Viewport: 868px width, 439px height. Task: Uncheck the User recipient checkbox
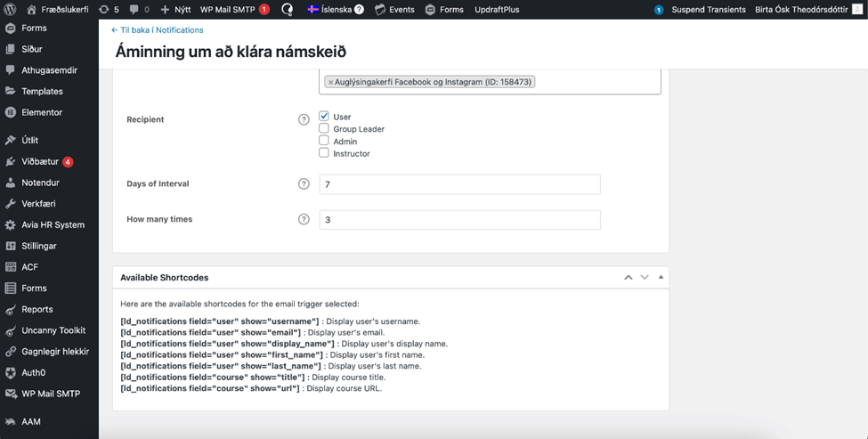pos(324,117)
